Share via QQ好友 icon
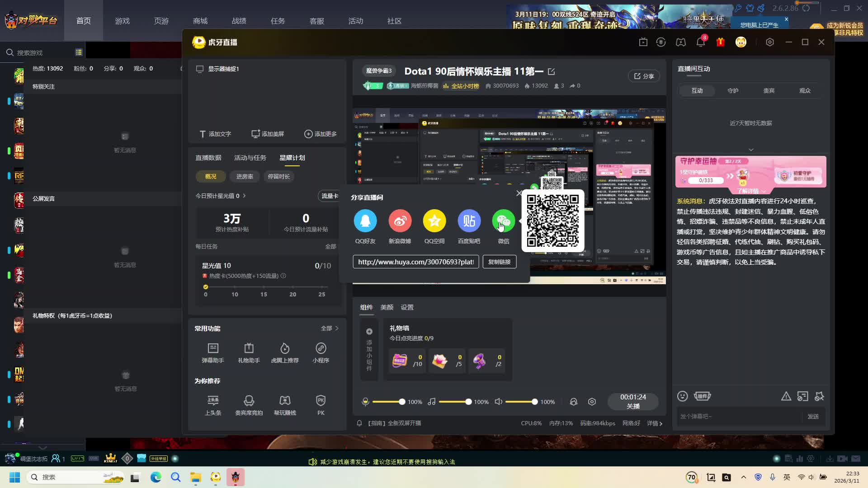868x488 pixels. point(365,221)
